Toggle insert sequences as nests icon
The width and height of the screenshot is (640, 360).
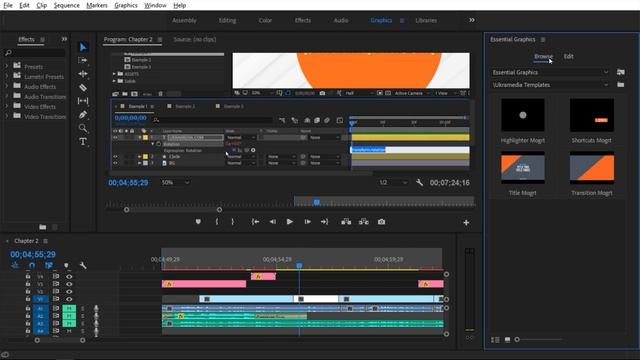(15, 265)
